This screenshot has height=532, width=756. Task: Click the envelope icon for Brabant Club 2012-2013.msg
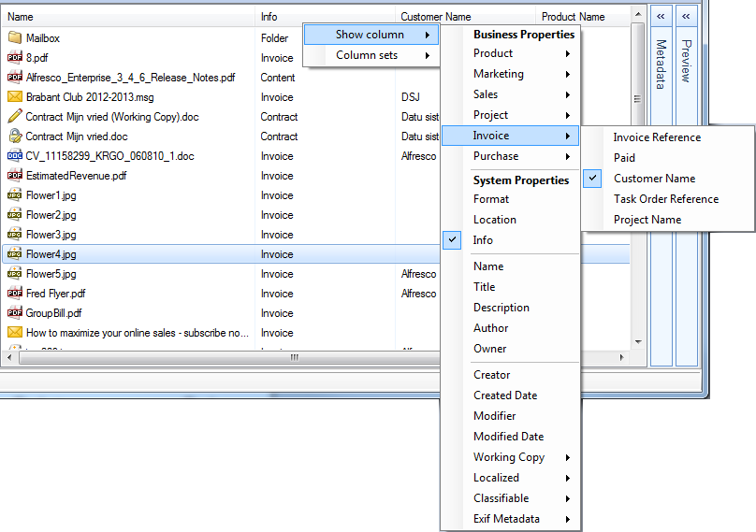tap(14, 97)
